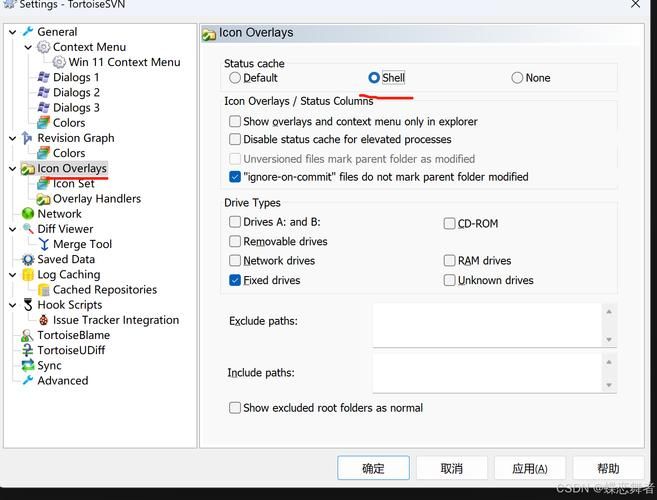Collapse the Diff Viewer tree node

(x=13, y=229)
